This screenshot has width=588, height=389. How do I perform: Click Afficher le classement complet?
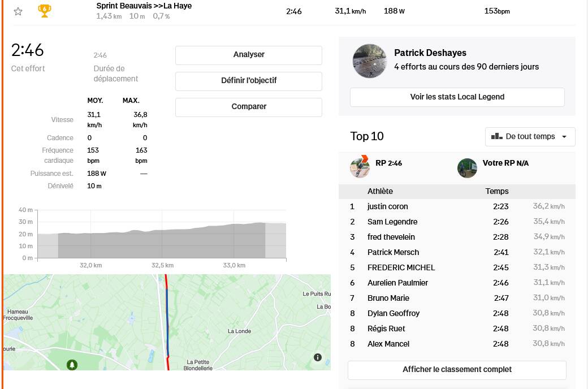click(457, 370)
